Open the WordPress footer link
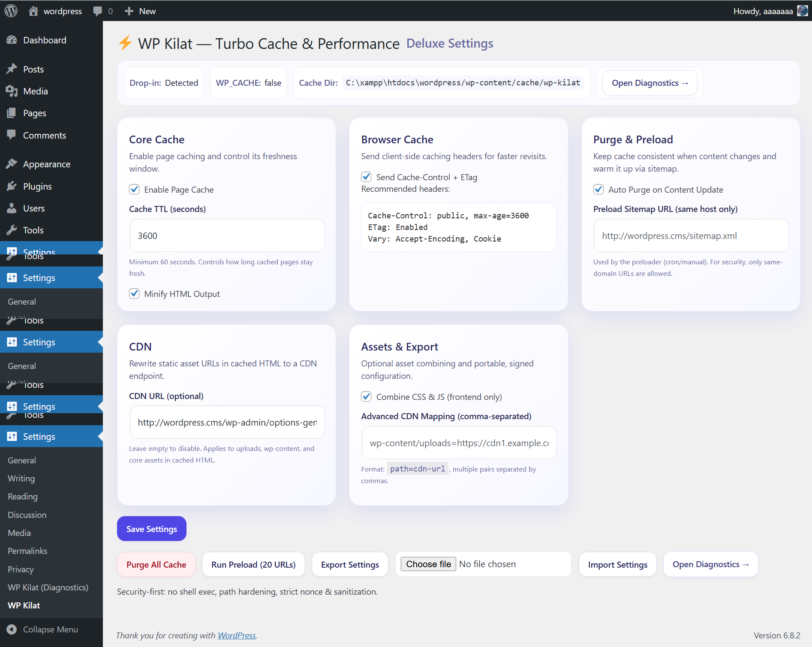 pyautogui.click(x=237, y=635)
